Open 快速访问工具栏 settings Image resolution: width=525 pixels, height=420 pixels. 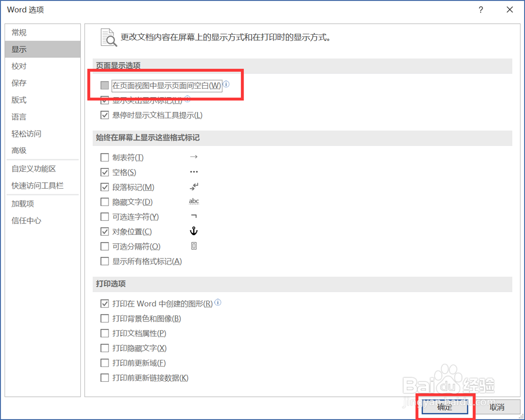pos(43,186)
